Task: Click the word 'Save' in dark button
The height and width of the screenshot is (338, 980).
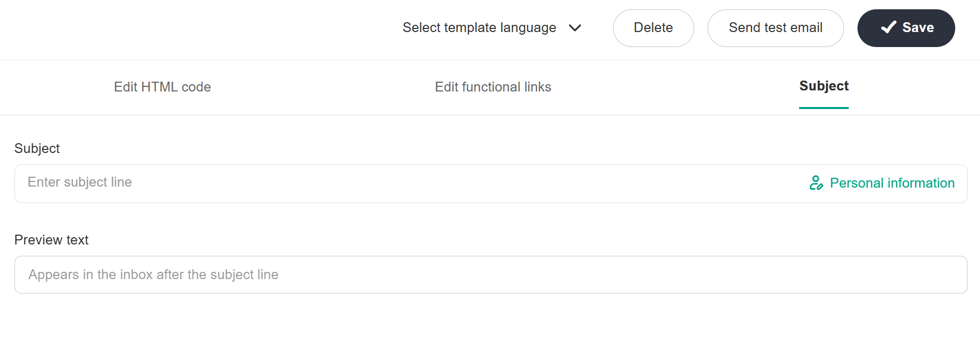Action: (918, 28)
